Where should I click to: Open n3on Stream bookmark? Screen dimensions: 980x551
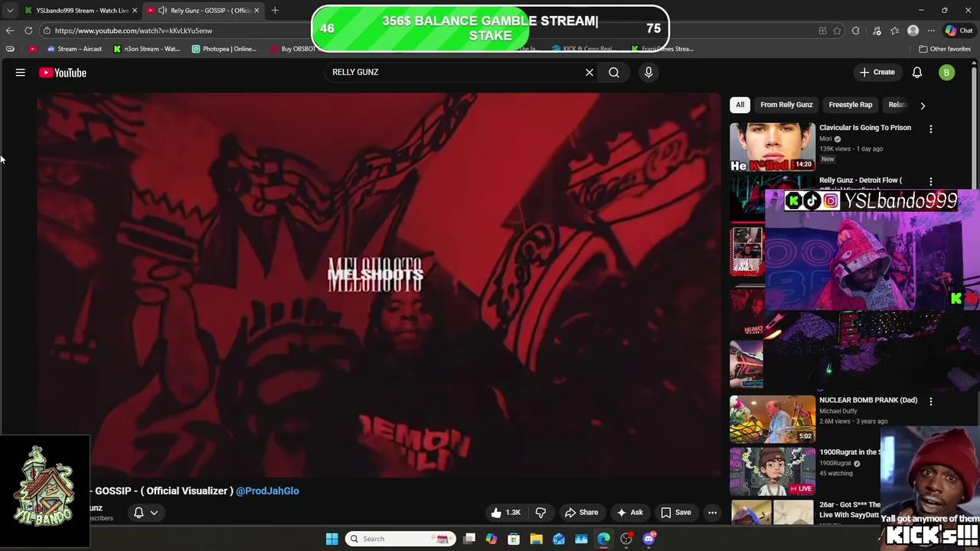coord(146,49)
